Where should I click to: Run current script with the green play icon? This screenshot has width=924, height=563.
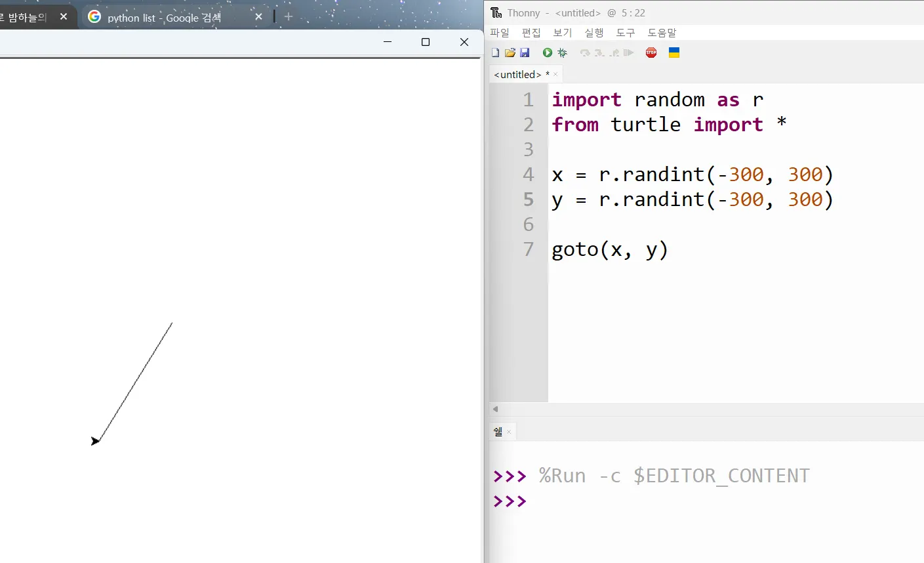548,52
